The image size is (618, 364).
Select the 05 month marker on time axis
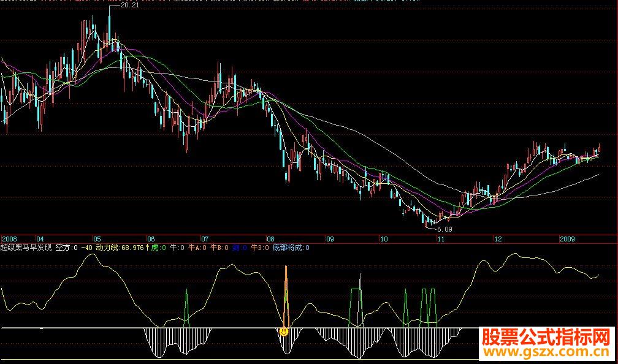(x=97, y=239)
